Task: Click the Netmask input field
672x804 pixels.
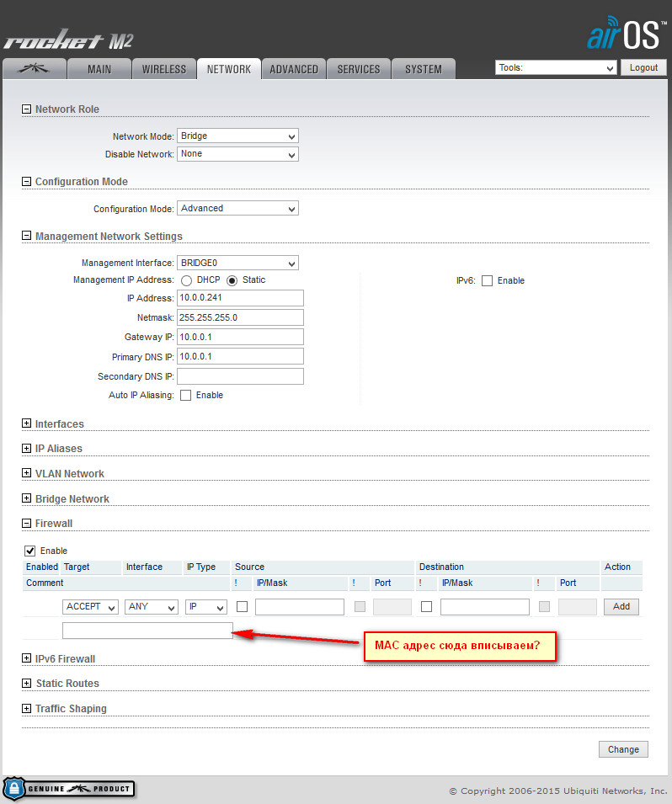Action: pyautogui.click(x=240, y=317)
